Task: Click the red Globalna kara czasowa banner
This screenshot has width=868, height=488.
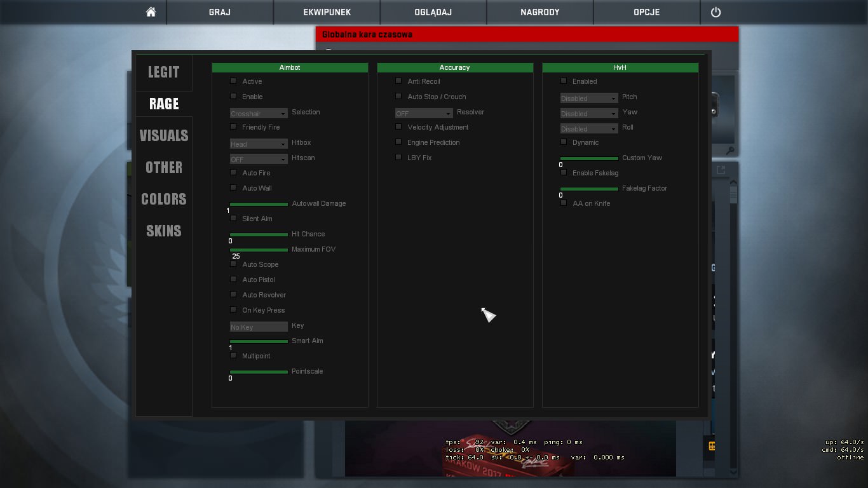Action: tap(527, 34)
